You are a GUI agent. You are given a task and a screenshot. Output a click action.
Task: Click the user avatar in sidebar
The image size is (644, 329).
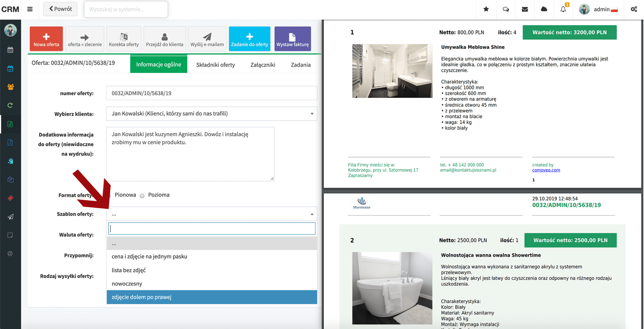pyautogui.click(x=10, y=31)
